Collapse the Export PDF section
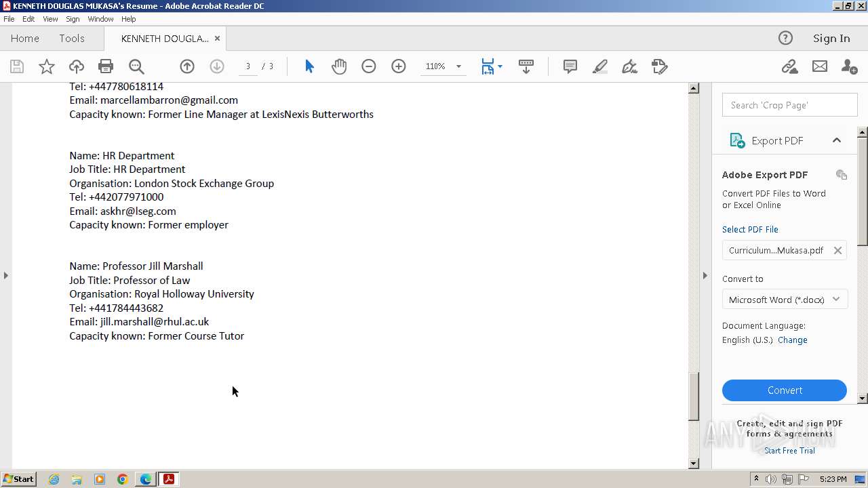Screen dimensions: 868x488 [x=837, y=140]
